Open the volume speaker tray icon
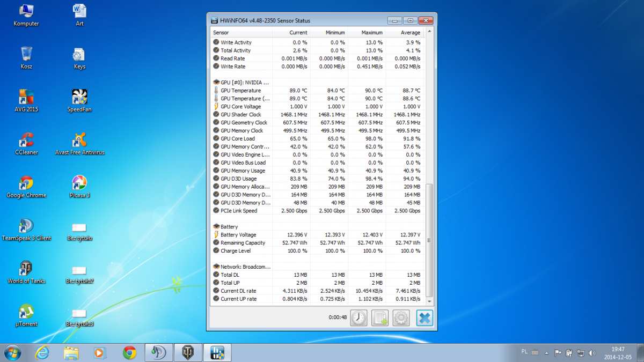 click(592, 353)
